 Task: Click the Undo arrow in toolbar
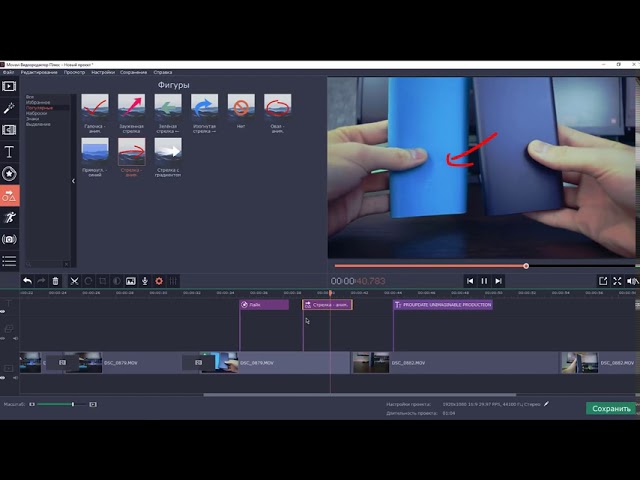point(27,281)
